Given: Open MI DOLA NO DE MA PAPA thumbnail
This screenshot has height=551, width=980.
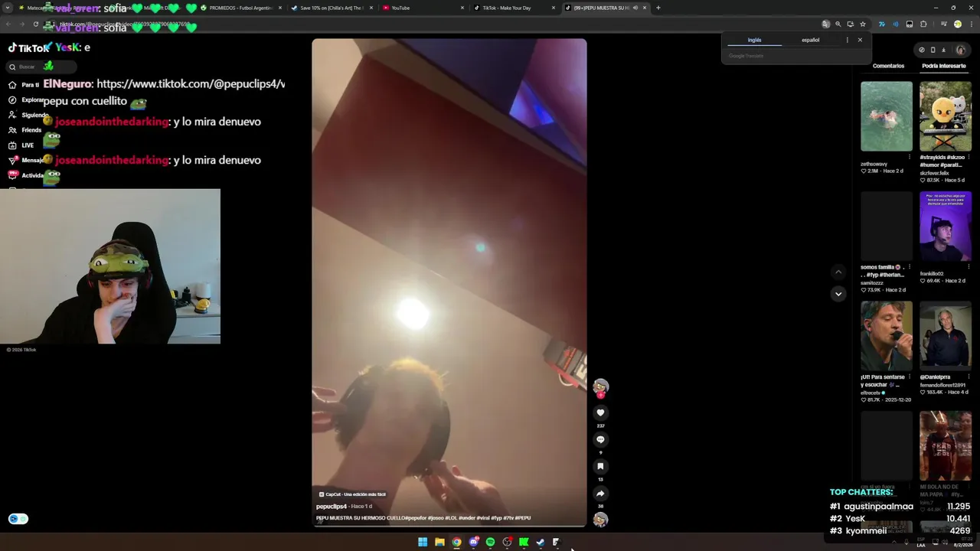Looking at the screenshot, I should pyautogui.click(x=946, y=446).
